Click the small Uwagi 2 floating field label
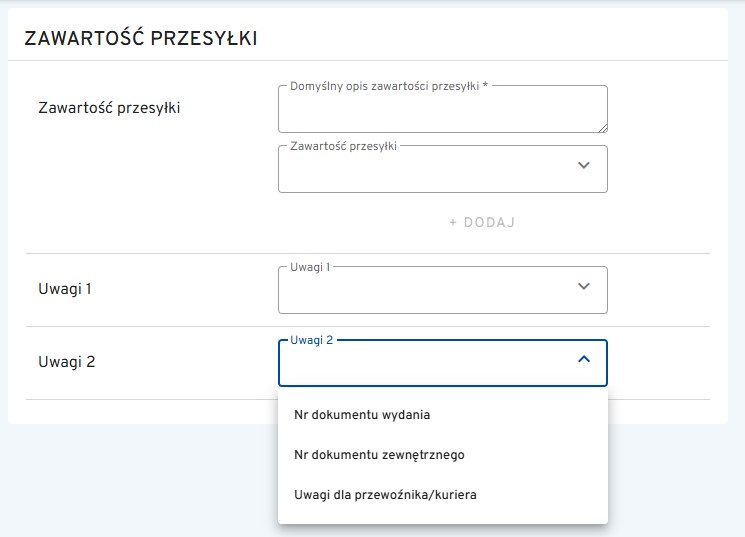 click(311, 340)
